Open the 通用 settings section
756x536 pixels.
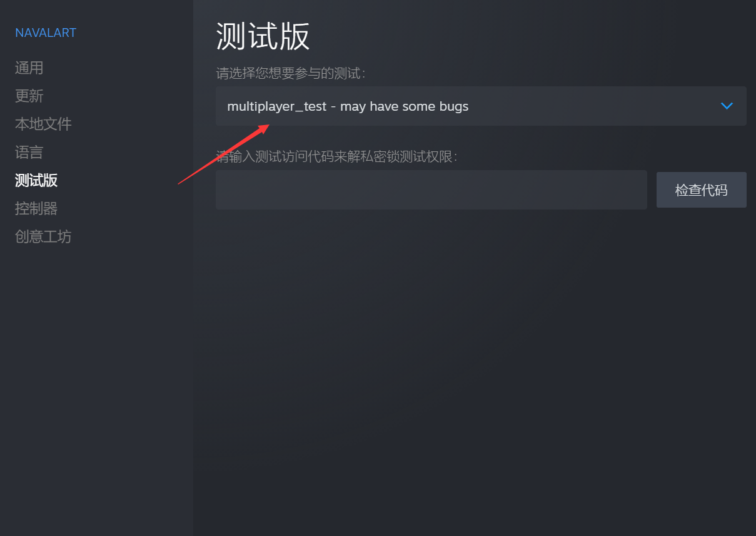tap(29, 68)
